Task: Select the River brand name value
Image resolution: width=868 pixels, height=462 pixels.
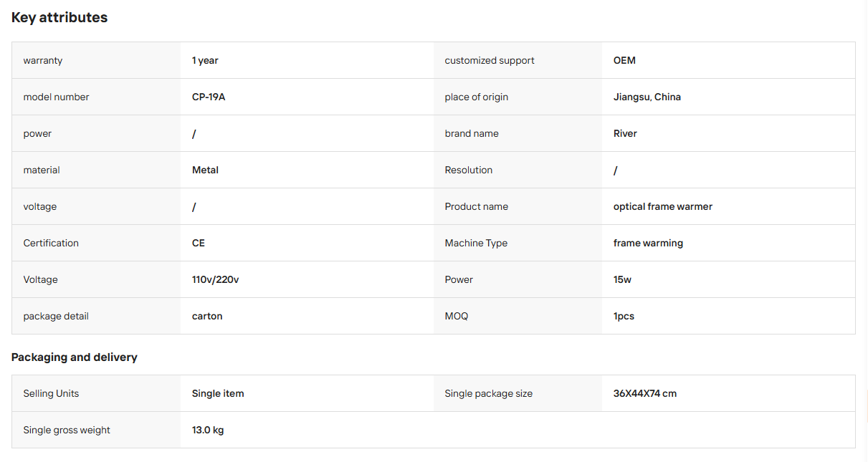Action: [x=625, y=133]
